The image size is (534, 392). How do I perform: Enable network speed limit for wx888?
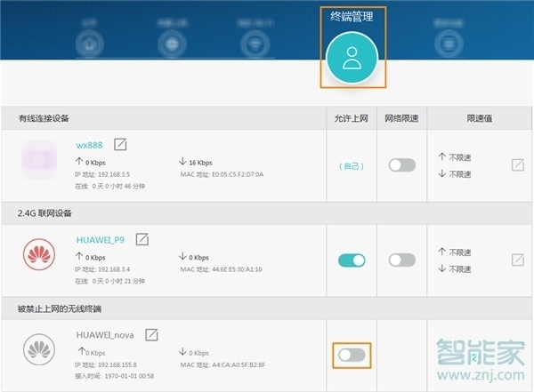pyautogui.click(x=402, y=165)
